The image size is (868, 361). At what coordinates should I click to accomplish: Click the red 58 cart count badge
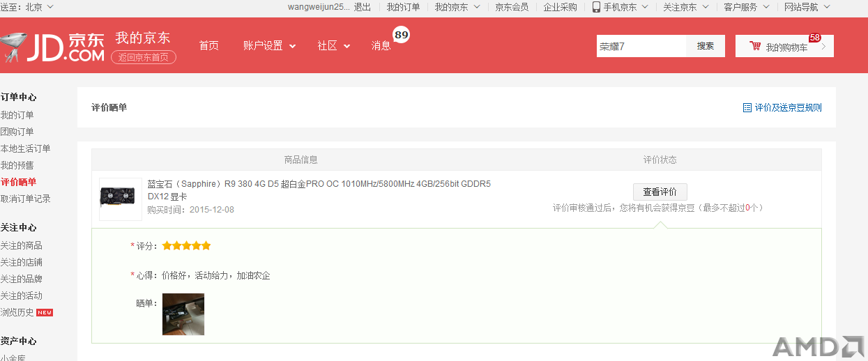[814, 38]
